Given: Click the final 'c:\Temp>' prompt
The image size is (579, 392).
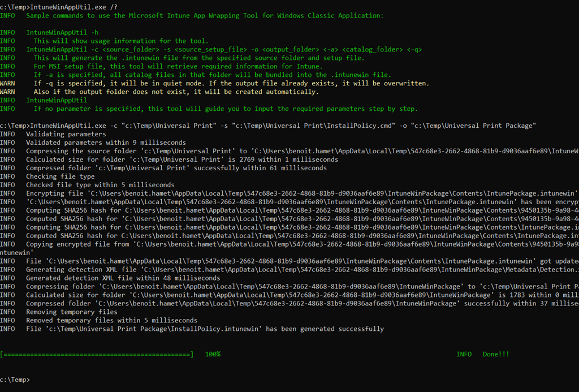Looking at the screenshot, I should click(15, 380).
